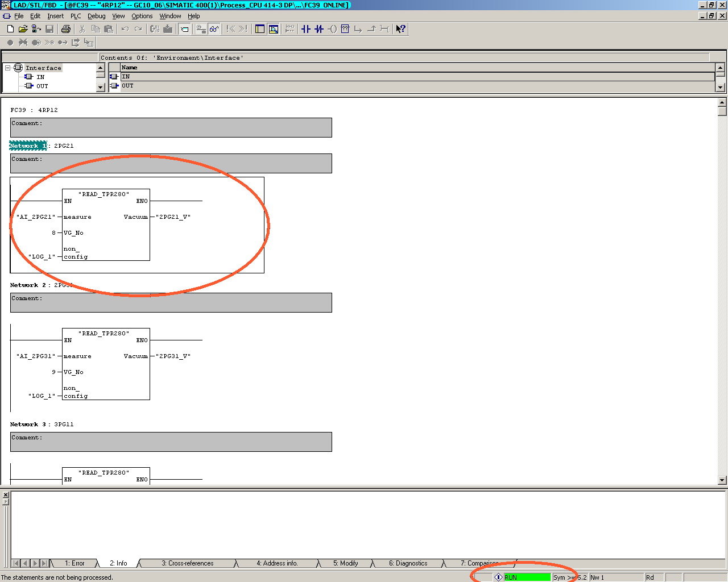The height and width of the screenshot is (582, 728).
Task: Open the Debug menu
Action: point(97,16)
